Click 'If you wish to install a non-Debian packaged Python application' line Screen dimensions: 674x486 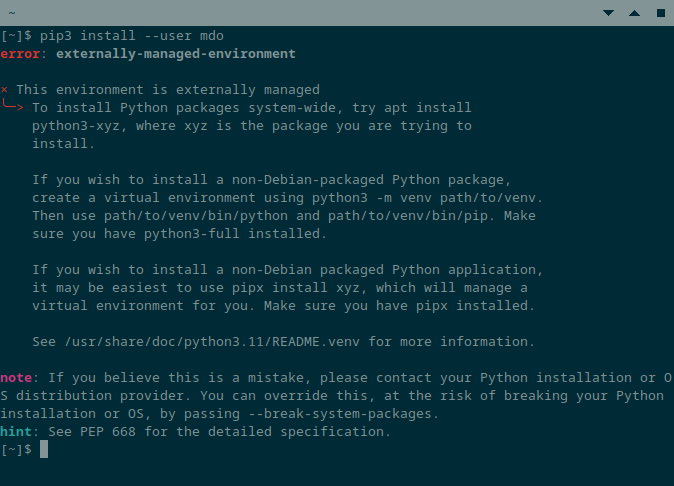coord(288,270)
